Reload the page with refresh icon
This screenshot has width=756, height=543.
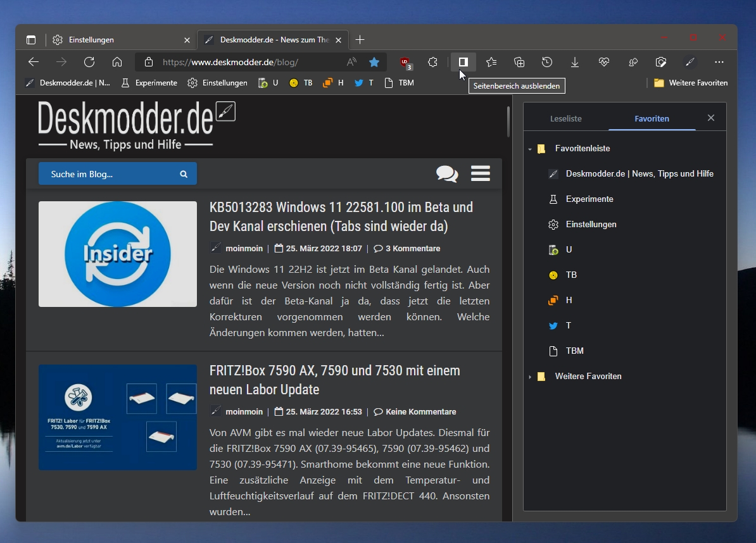tap(89, 62)
